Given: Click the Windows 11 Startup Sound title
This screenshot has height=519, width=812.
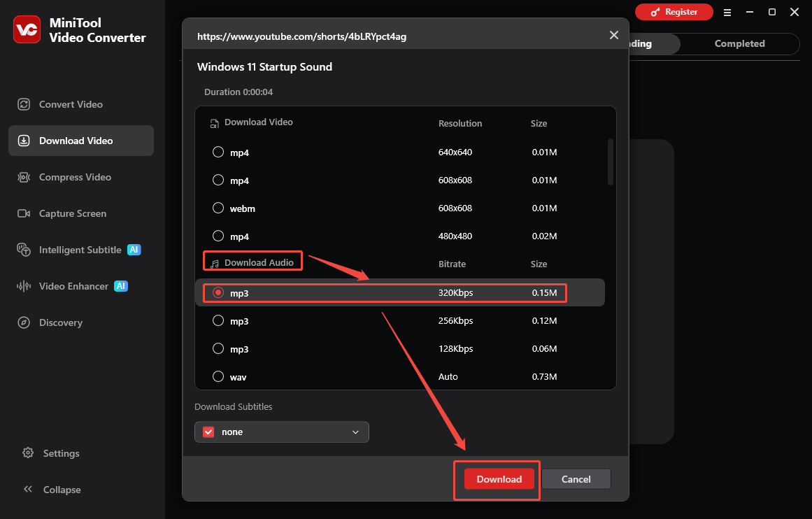Looking at the screenshot, I should [264, 67].
